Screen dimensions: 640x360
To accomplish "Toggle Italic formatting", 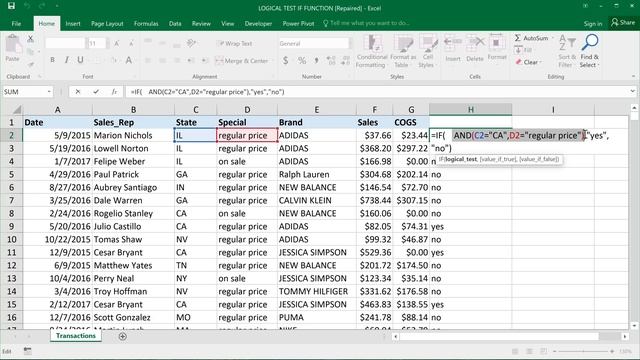I will (x=66, y=60).
